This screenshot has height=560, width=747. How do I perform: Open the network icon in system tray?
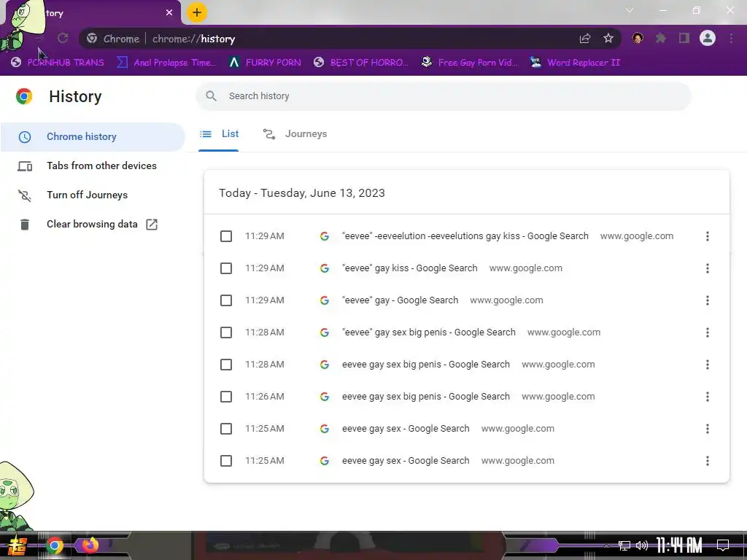(624, 545)
